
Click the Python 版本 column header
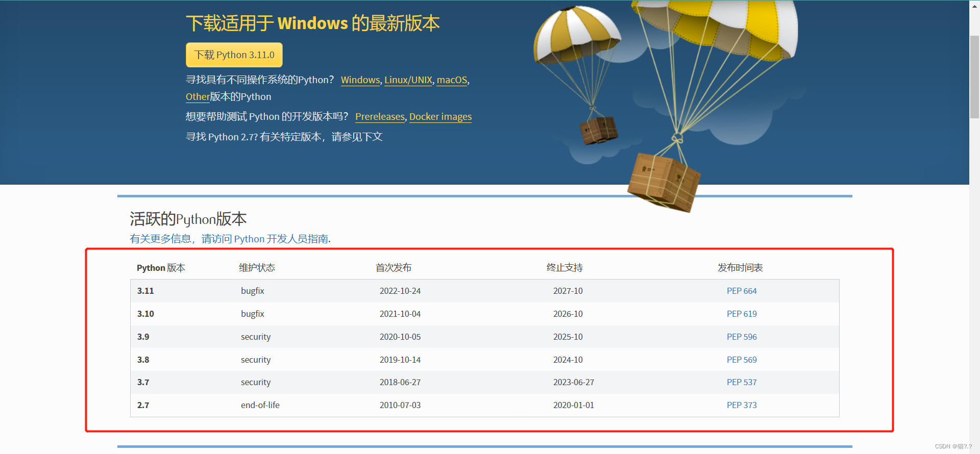click(x=161, y=268)
